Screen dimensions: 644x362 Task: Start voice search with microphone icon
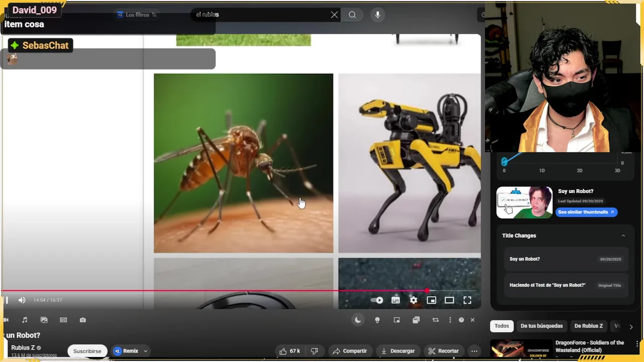pyautogui.click(x=378, y=15)
